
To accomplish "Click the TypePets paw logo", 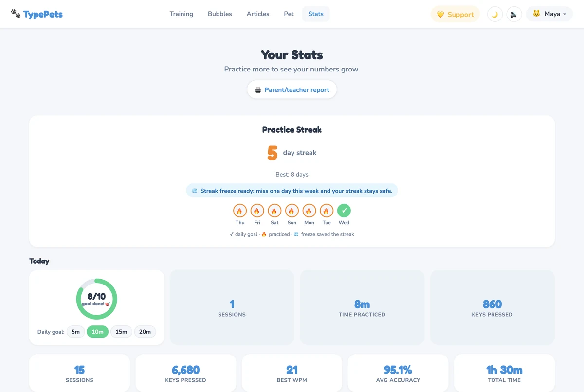I will 37,14.
